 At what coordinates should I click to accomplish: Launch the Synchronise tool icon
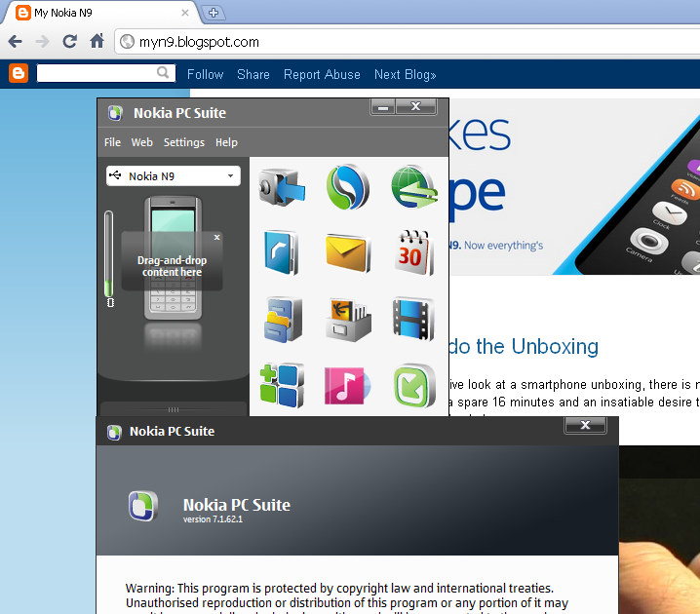pos(348,187)
